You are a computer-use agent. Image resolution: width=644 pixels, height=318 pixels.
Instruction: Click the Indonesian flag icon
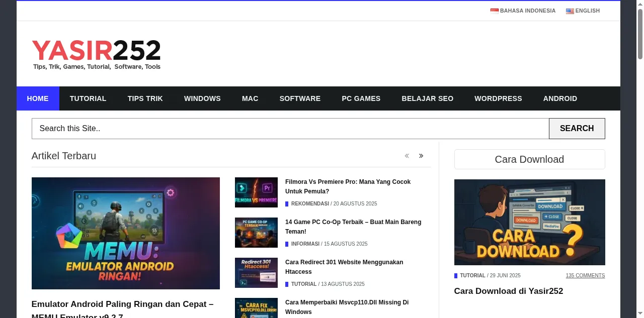coord(494,11)
